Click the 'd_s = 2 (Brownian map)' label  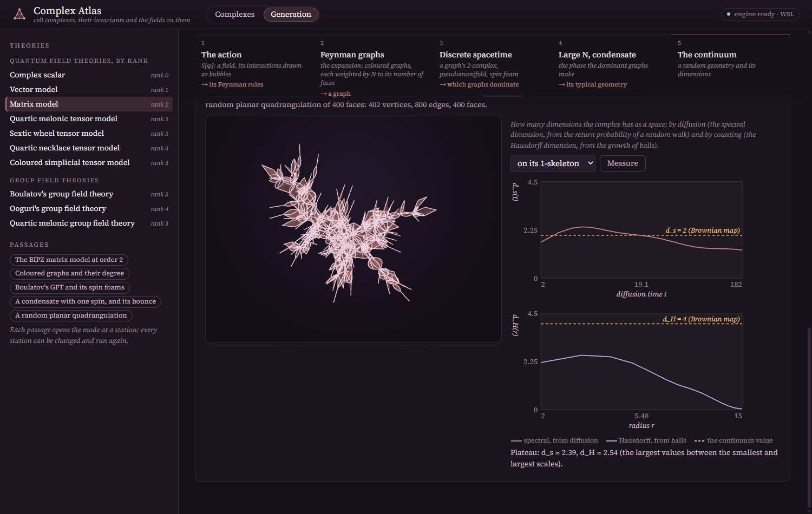point(703,230)
